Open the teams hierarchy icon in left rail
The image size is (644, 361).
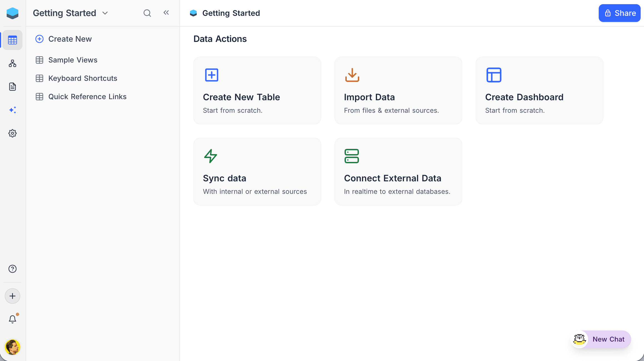pos(13,64)
